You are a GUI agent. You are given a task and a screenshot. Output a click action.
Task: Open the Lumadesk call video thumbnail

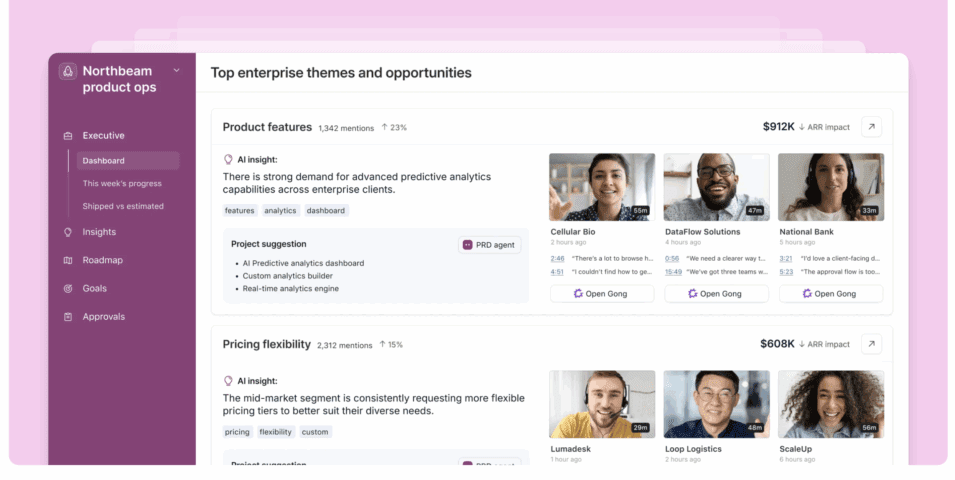click(x=602, y=404)
